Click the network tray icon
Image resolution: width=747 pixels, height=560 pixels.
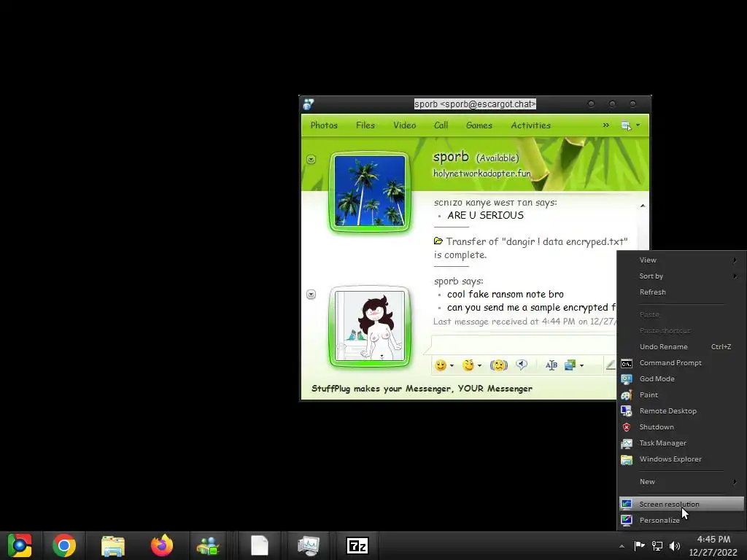coord(657,546)
